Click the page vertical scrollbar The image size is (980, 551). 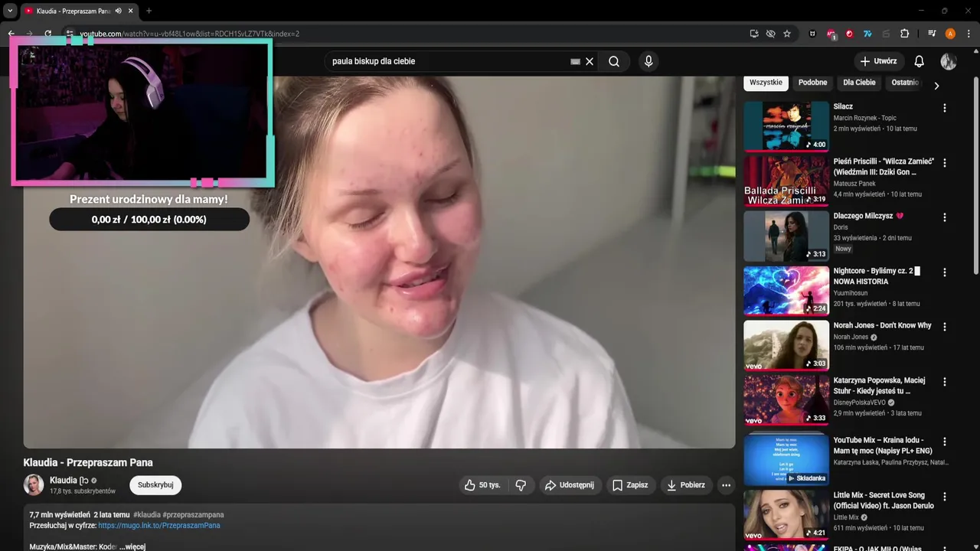click(975, 174)
